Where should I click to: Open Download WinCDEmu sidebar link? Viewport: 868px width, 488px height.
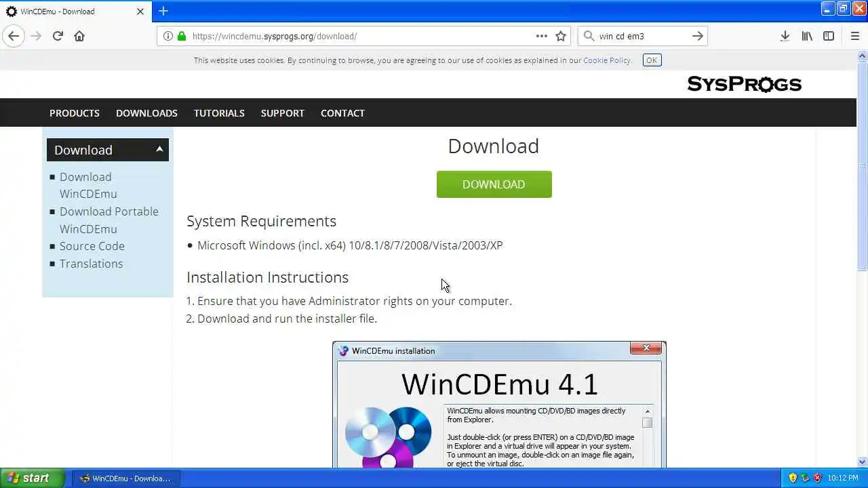point(88,185)
